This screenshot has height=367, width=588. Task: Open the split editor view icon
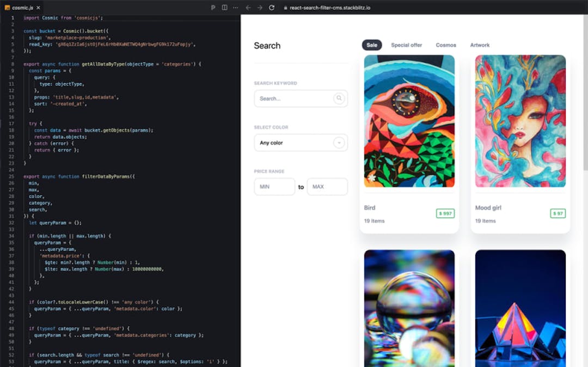tap(224, 8)
